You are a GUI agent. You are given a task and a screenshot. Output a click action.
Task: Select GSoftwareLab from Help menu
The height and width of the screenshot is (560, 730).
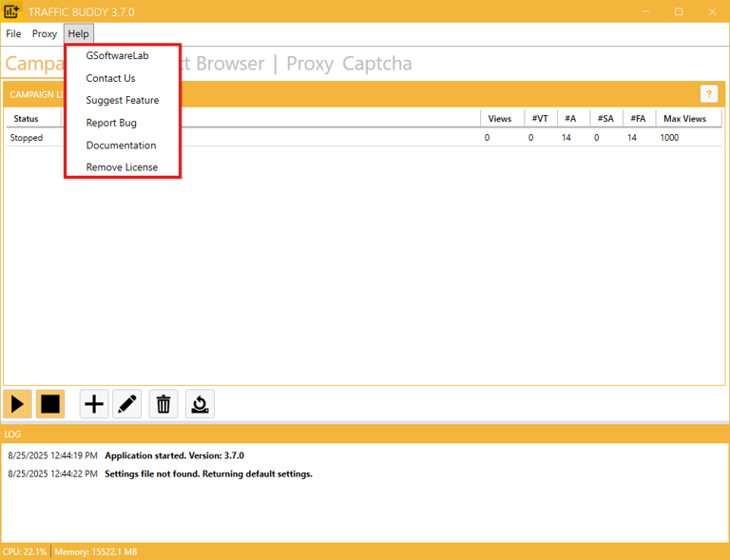pos(117,55)
